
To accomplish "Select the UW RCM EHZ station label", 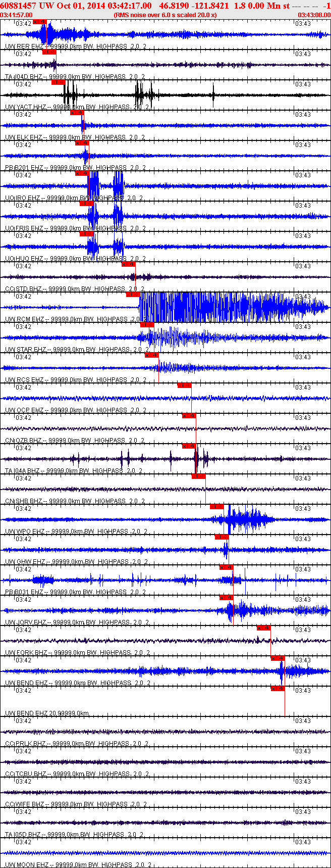I will (x=76, y=319).
